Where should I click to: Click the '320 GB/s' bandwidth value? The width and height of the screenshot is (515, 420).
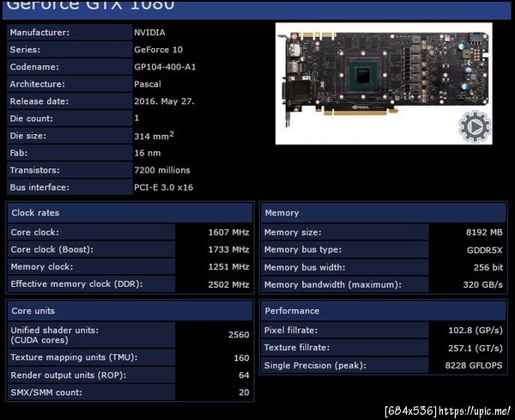point(482,284)
